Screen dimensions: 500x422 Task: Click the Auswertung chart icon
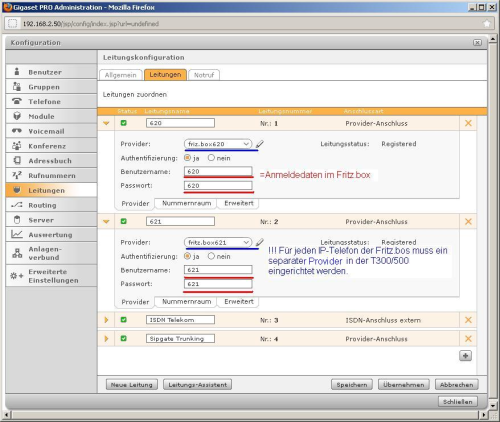click(x=17, y=234)
